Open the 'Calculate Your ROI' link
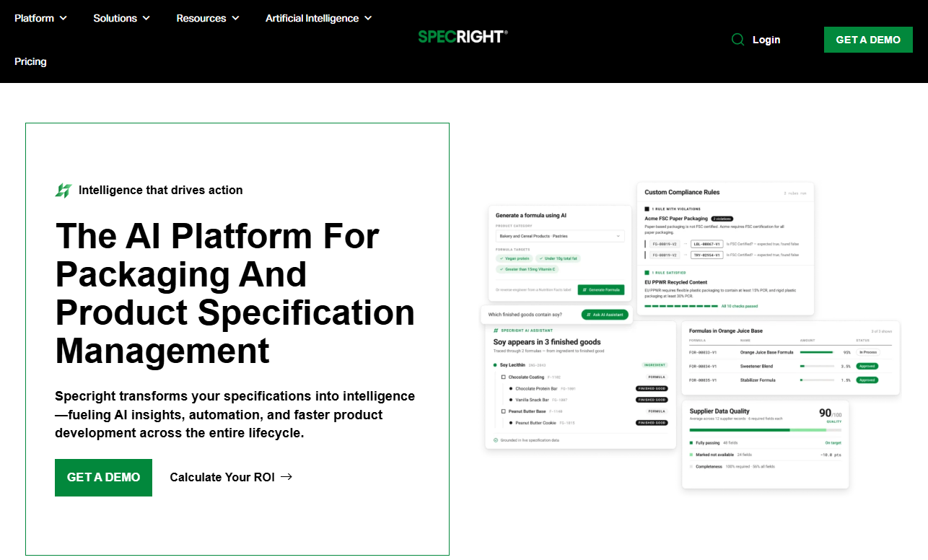Image resolution: width=928 pixels, height=560 pixels. (x=231, y=477)
